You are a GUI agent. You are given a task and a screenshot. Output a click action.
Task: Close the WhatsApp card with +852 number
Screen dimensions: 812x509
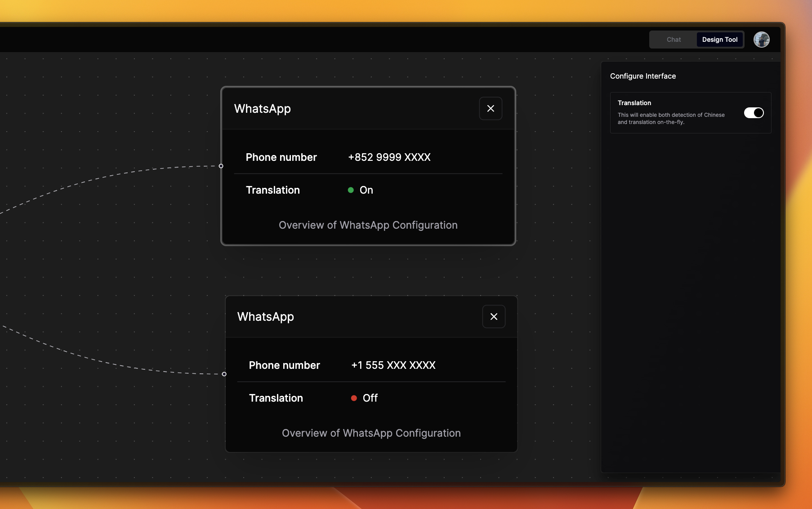click(491, 109)
